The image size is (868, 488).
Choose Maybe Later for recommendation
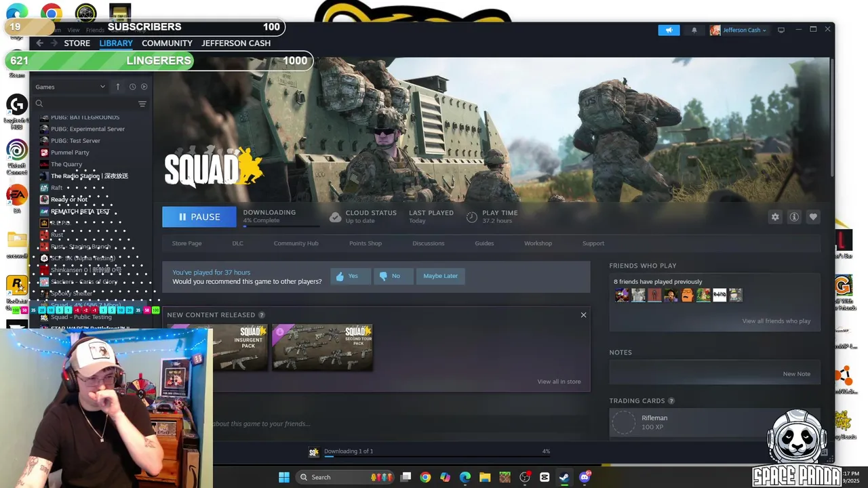[441, 276]
